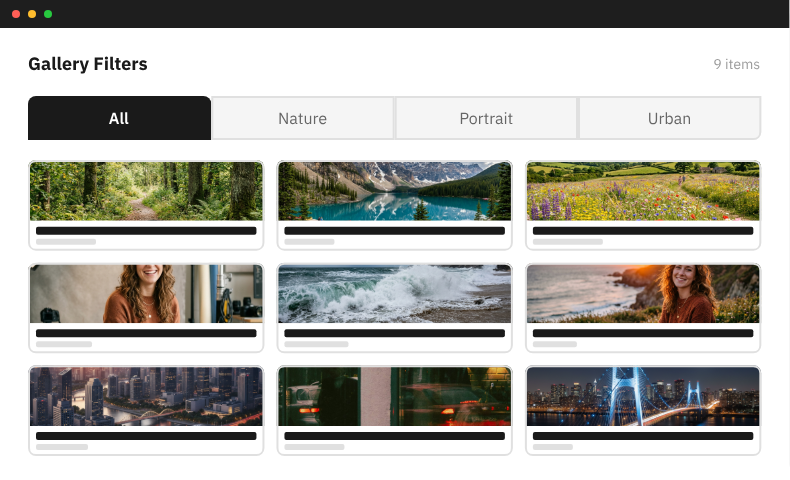Click the title below the forest path photo
The image size is (790, 480).
tap(146, 230)
